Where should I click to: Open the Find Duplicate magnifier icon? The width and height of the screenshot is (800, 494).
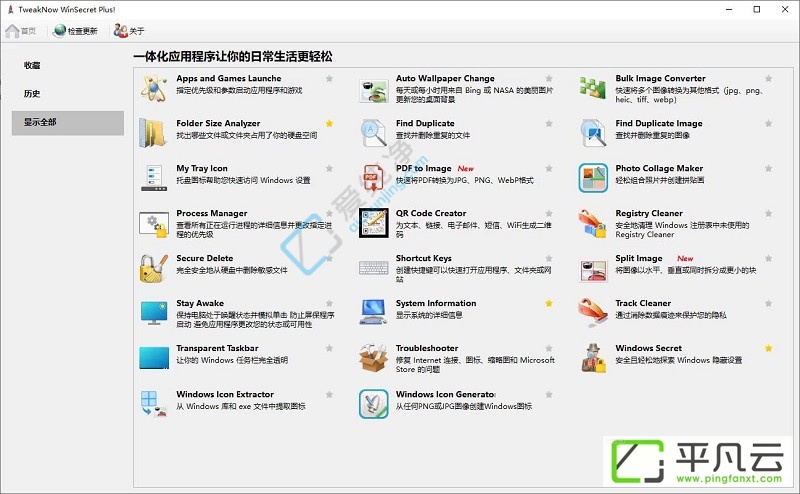[373, 133]
